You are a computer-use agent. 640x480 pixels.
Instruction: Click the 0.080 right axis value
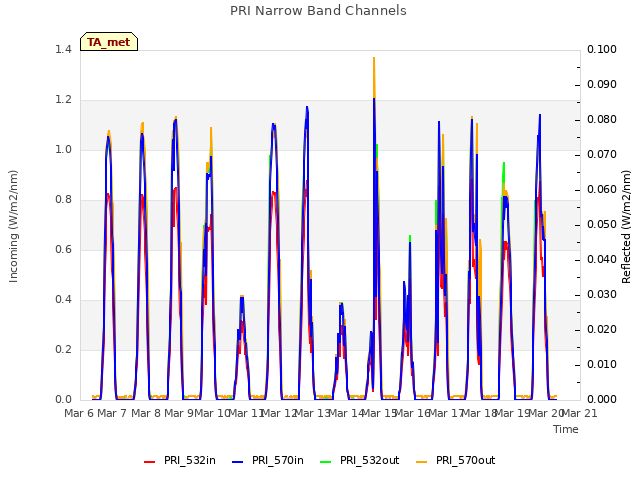tap(602, 120)
